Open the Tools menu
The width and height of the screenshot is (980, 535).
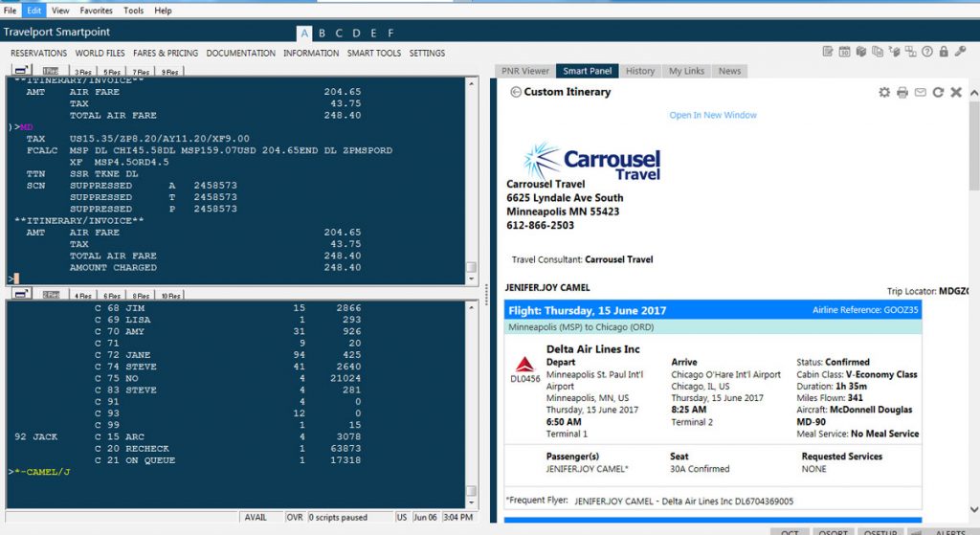(x=133, y=11)
